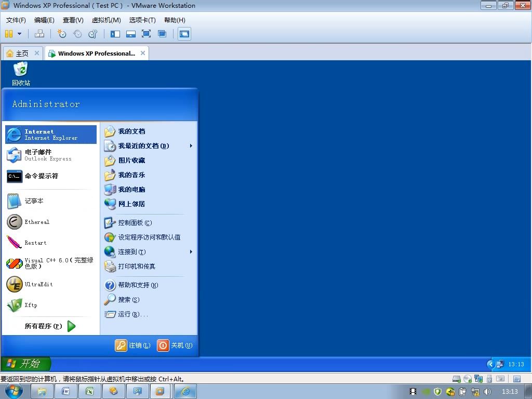Launch Internet Explorer from start menu

pyautogui.click(x=51, y=135)
